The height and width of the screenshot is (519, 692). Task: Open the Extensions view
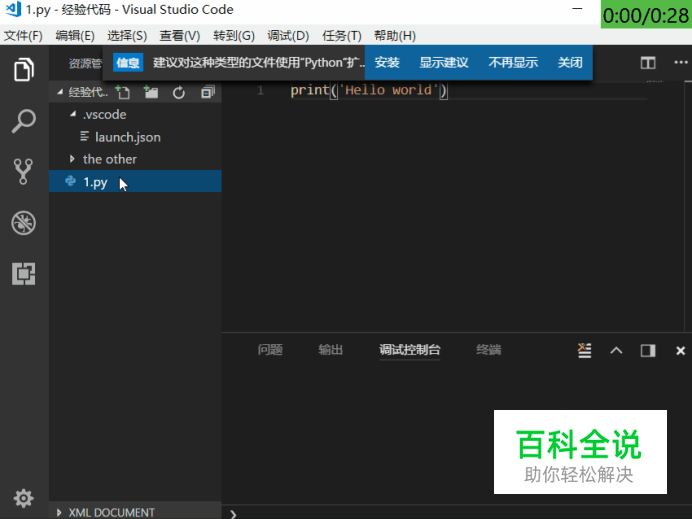tap(23, 274)
